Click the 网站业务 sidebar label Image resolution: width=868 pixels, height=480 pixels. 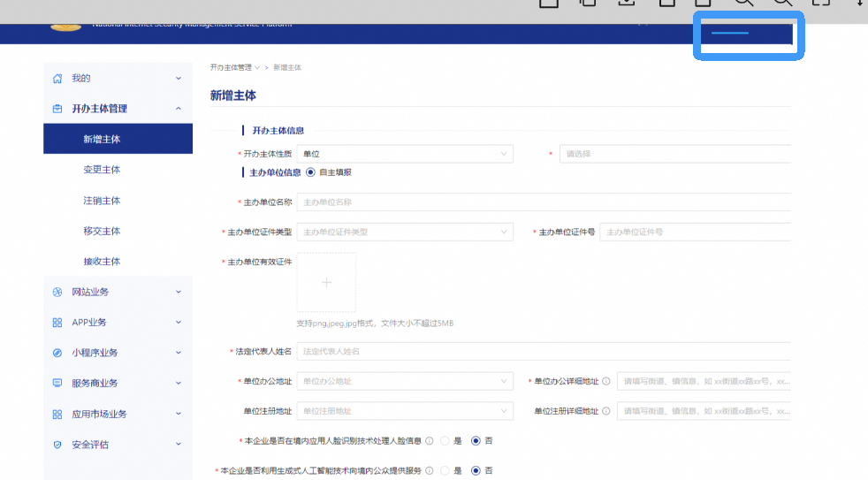pos(90,292)
